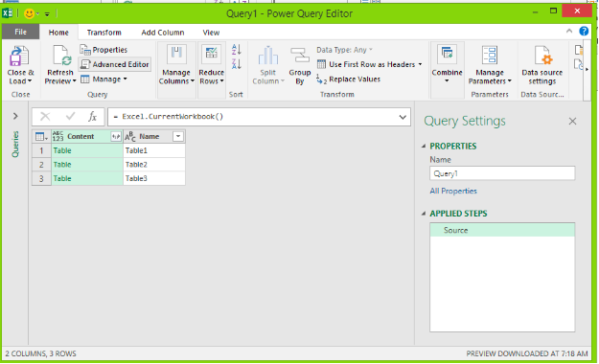Open the File tab
Image resolution: width=599 pixels, height=364 pixels.
coord(21,32)
